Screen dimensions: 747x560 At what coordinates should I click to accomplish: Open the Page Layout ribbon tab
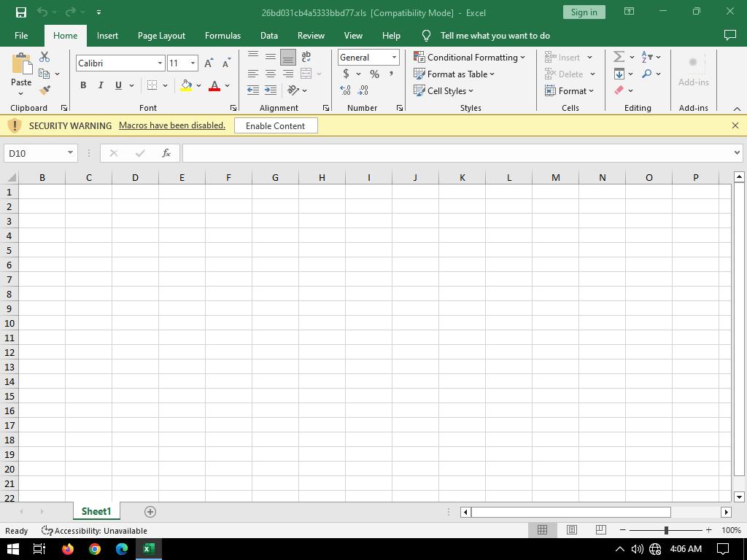[161, 35]
